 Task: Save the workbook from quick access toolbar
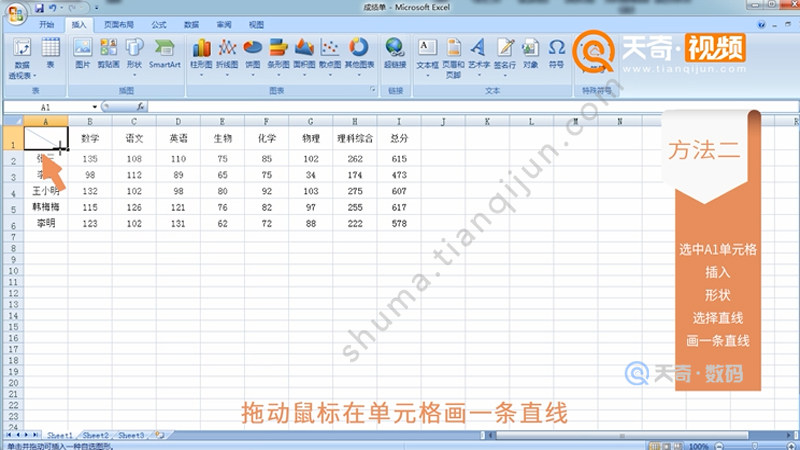(x=39, y=8)
